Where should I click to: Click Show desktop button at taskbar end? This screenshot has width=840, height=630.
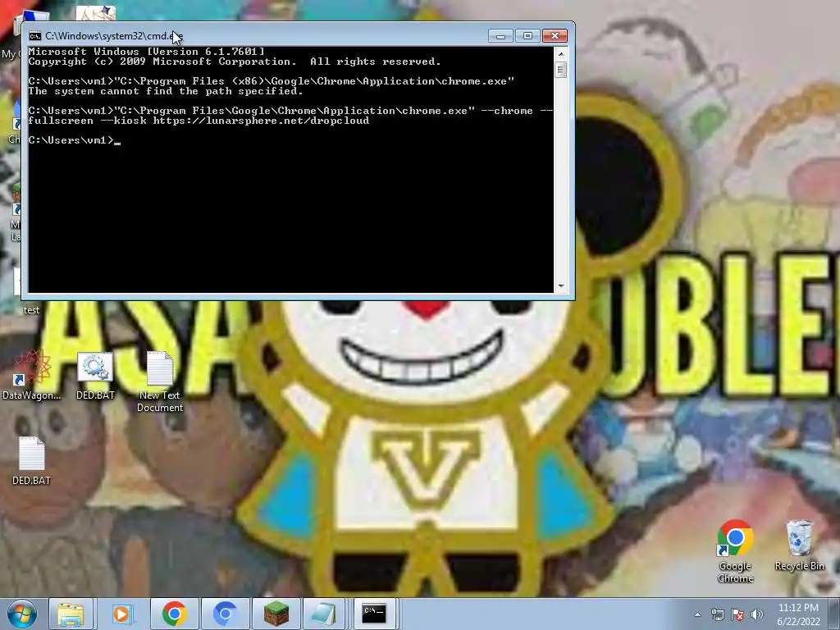tap(834, 614)
